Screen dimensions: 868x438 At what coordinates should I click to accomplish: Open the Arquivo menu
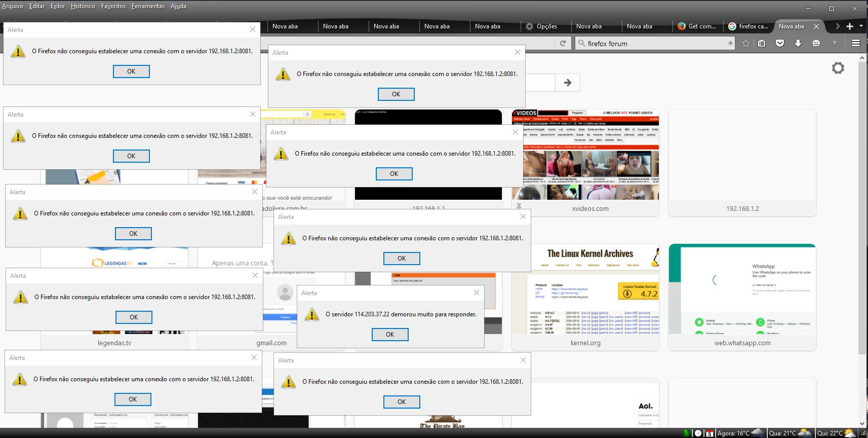pos(13,6)
